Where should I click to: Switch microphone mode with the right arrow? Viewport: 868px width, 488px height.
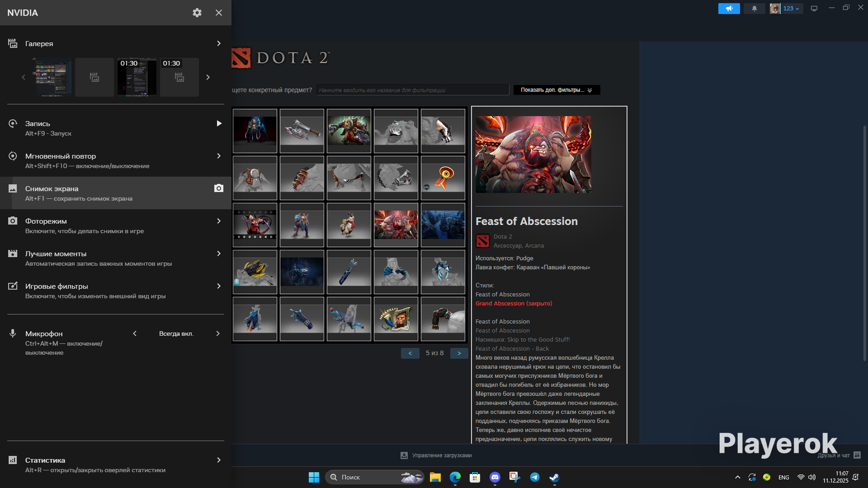click(218, 333)
